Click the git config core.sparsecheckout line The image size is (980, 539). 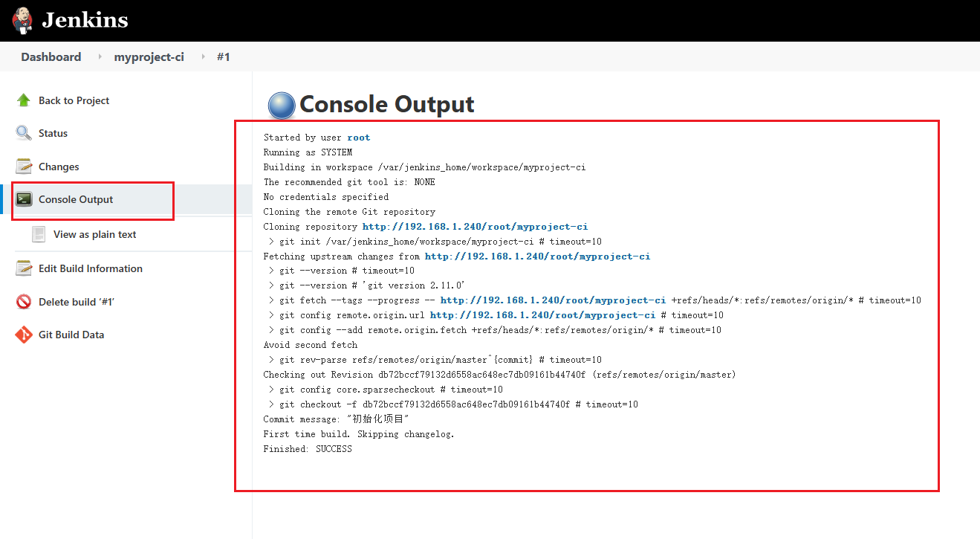pos(386,390)
